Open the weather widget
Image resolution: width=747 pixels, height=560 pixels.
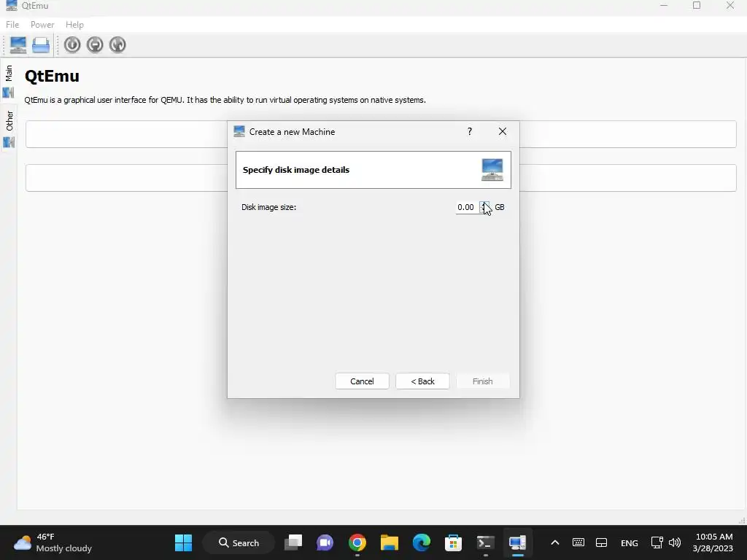pos(53,542)
